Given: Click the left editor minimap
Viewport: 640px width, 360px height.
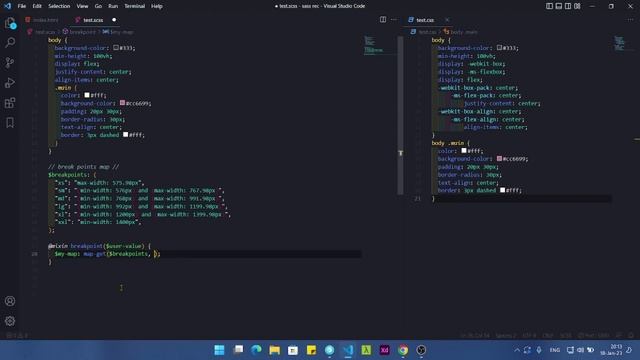Looking at the screenshot, I should (379, 45).
